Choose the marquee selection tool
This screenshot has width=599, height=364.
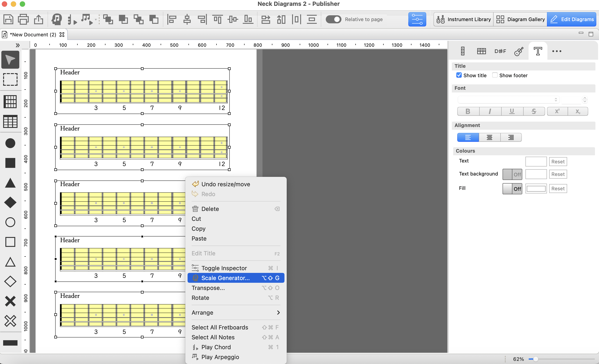click(10, 79)
